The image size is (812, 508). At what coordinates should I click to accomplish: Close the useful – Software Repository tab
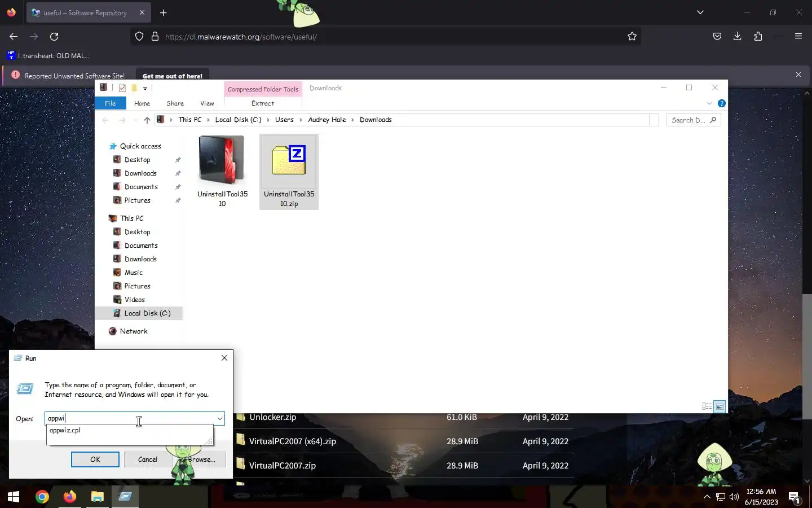(x=142, y=12)
